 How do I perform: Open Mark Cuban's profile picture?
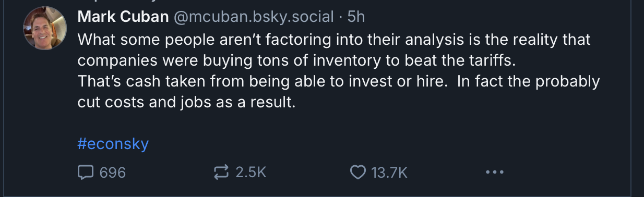(x=45, y=28)
